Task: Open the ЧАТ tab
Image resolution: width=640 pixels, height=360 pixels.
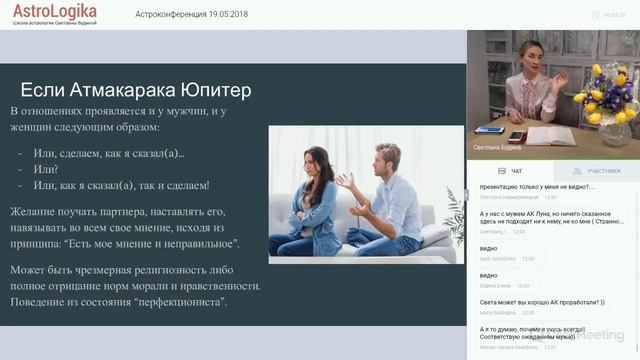Action: pos(510,171)
